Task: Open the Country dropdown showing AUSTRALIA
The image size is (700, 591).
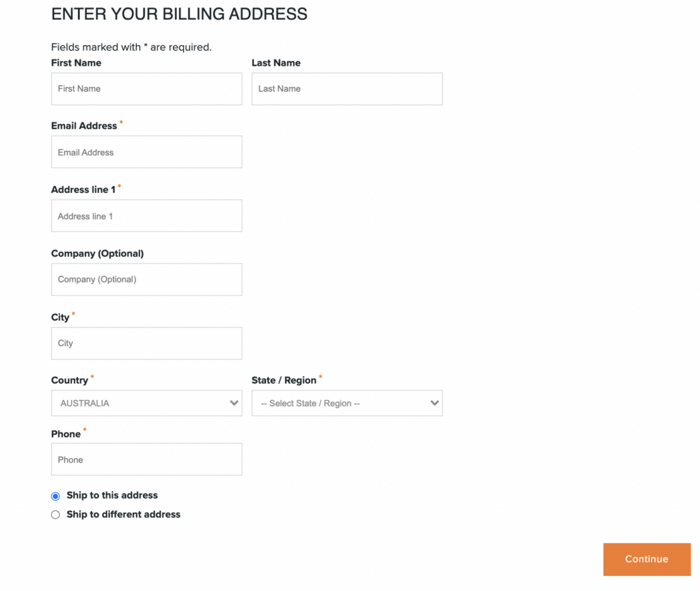Action: tap(137, 404)
